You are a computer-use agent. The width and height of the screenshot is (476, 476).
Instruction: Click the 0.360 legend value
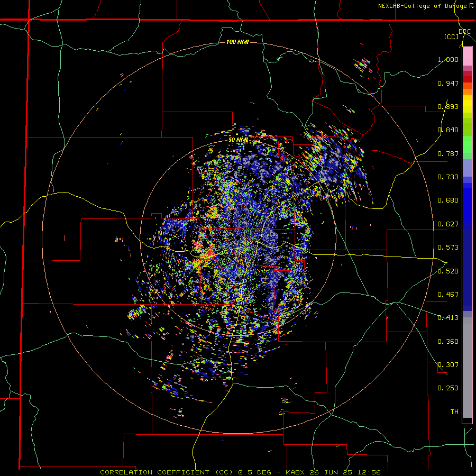pyautogui.click(x=448, y=342)
